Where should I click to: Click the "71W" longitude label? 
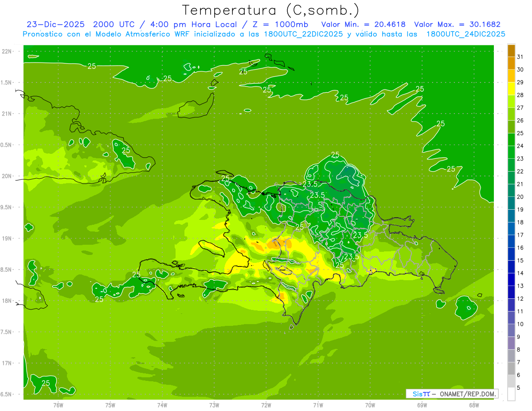[x=318, y=405]
